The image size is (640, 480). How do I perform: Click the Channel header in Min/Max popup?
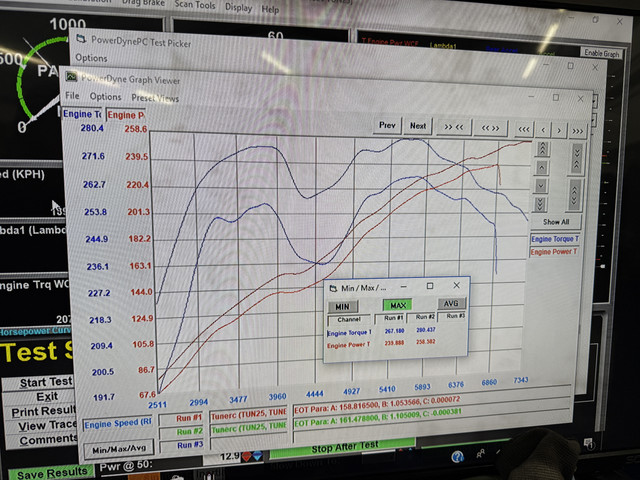(x=349, y=319)
